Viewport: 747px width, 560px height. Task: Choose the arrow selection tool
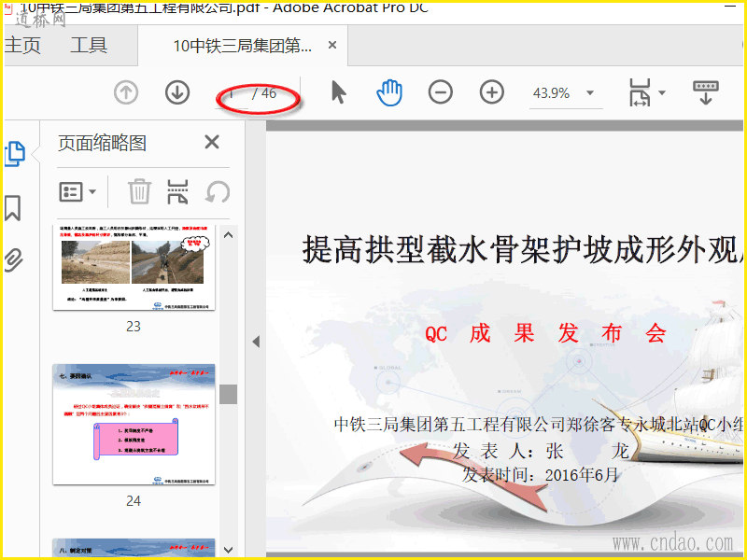(x=338, y=92)
